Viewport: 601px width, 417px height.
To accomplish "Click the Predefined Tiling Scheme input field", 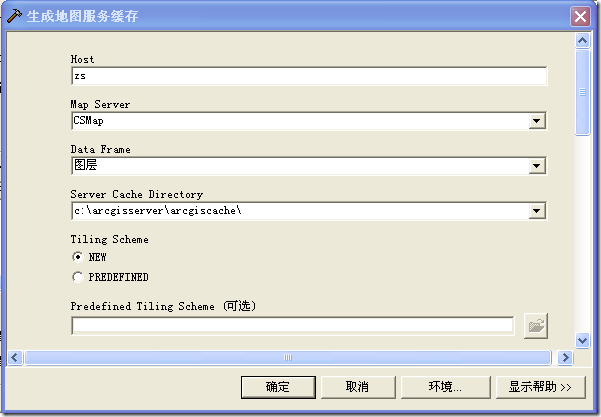I will pos(292,326).
